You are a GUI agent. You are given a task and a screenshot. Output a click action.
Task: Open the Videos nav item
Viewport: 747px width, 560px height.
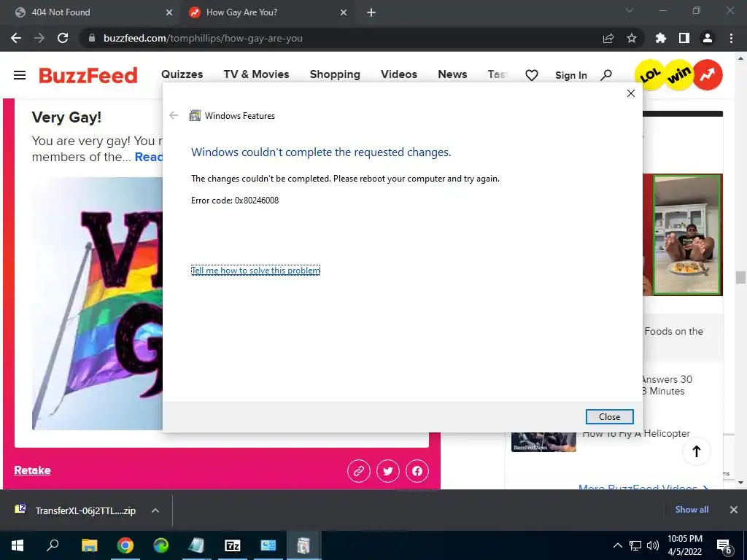pos(399,74)
